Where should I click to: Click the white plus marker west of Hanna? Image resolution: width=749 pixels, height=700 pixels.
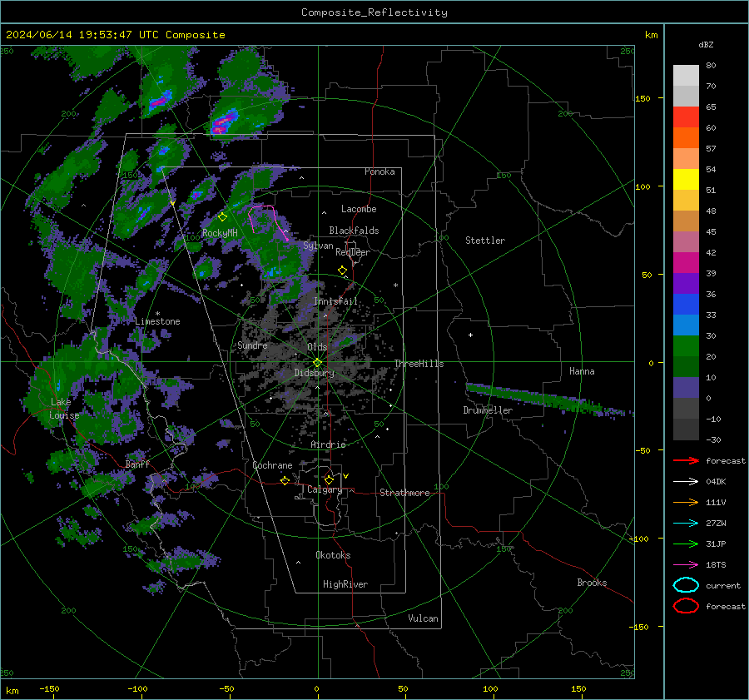pyautogui.click(x=470, y=335)
